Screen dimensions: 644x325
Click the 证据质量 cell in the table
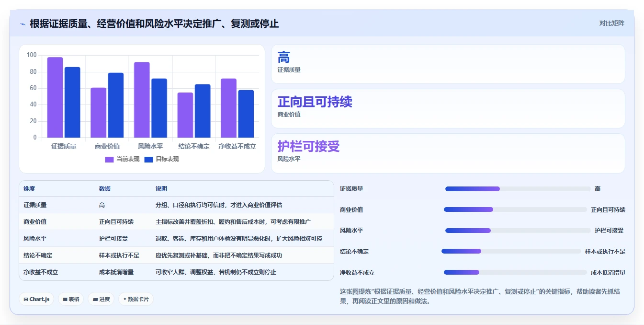coord(35,205)
